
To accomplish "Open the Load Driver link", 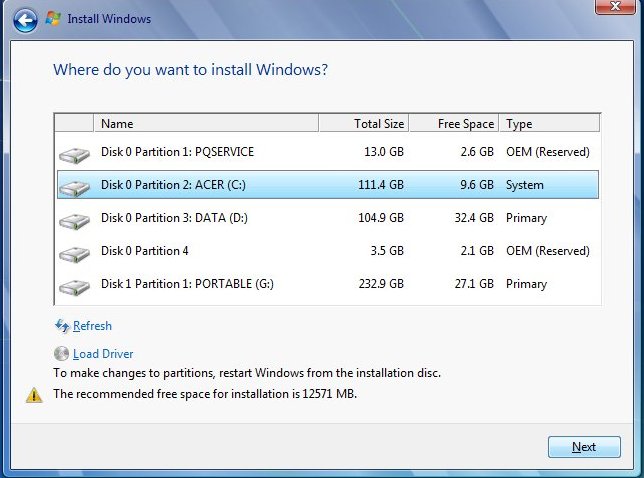I will pyautogui.click(x=103, y=354).
